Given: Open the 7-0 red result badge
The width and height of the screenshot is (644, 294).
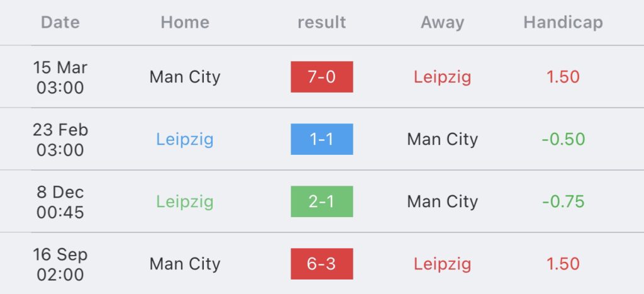Looking at the screenshot, I should tap(321, 77).
